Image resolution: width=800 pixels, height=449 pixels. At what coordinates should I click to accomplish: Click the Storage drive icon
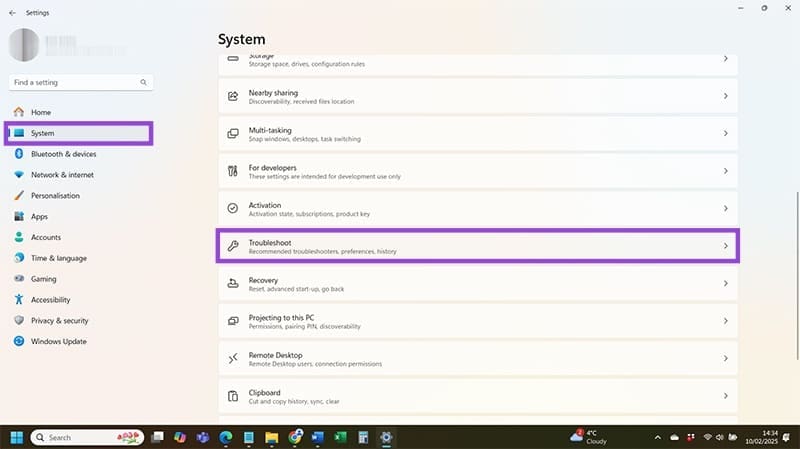tap(233, 59)
